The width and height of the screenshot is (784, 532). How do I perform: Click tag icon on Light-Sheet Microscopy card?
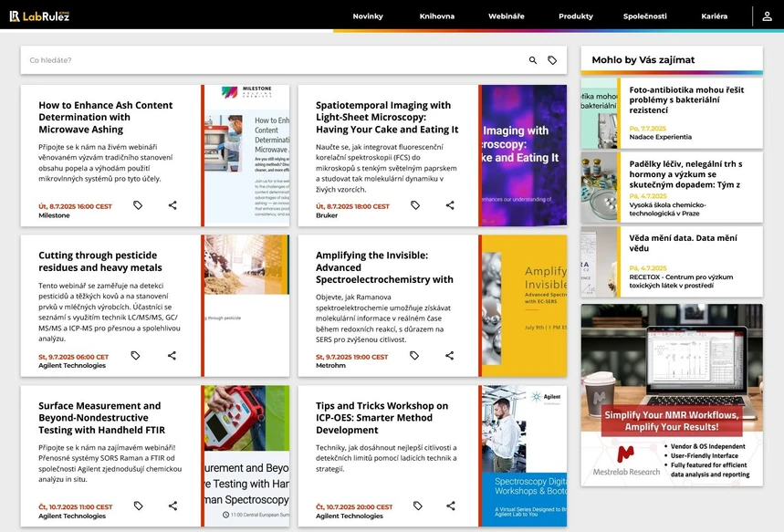pos(415,205)
